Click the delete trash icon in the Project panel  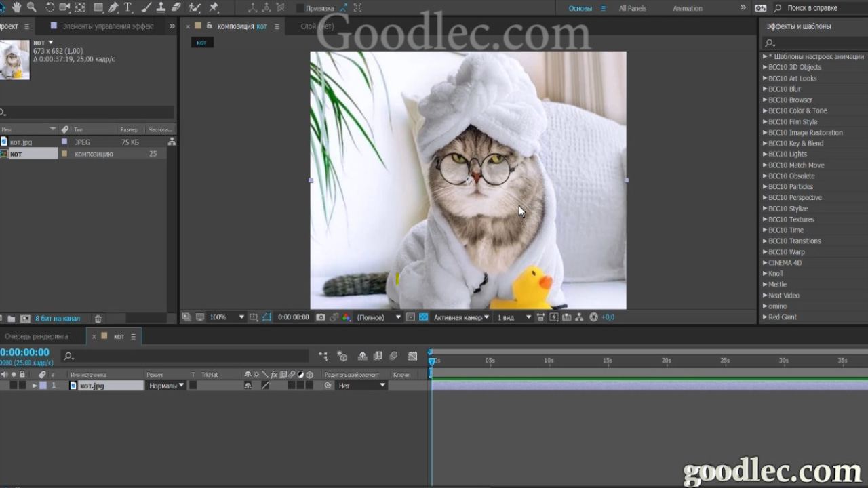pos(98,319)
